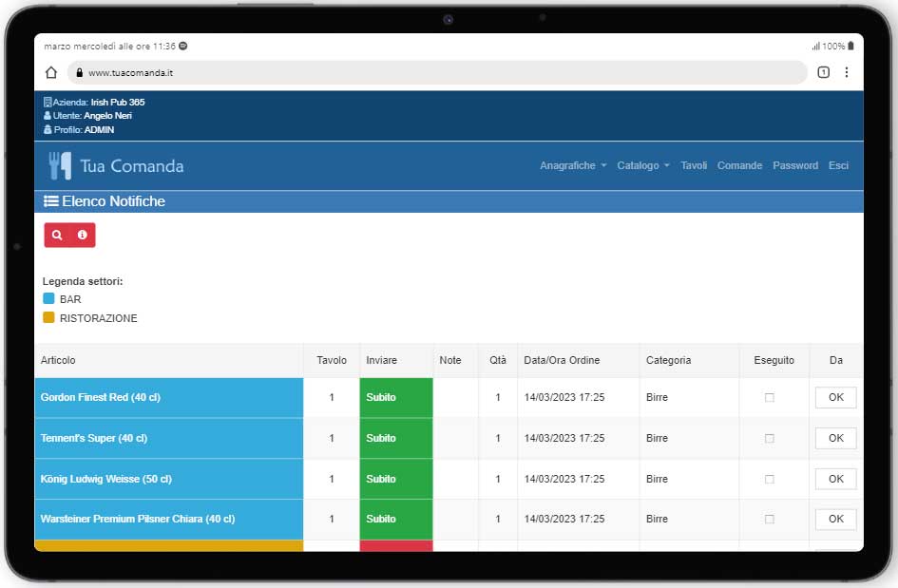Click the RISTORAZIONE legend text
The image size is (898, 588).
pyautogui.click(x=99, y=318)
